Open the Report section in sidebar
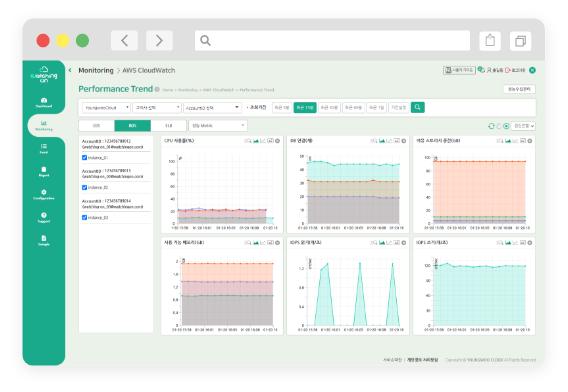Screen dimensions: 568x392 [x=44, y=172]
